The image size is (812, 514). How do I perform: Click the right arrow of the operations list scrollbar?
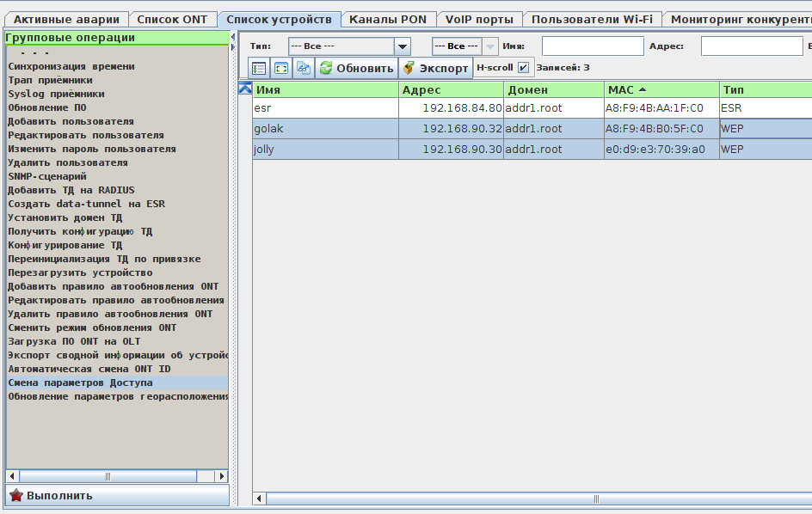point(222,476)
